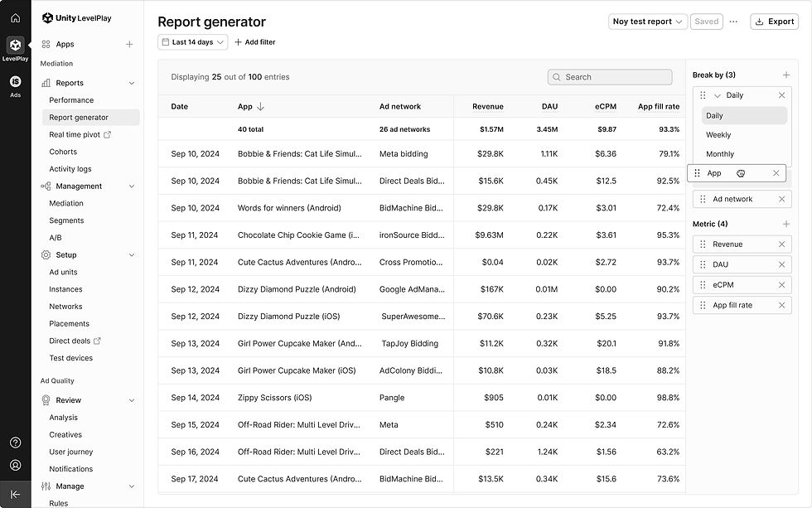
Task: Open Placements in the sidebar
Action: tap(69, 324)
